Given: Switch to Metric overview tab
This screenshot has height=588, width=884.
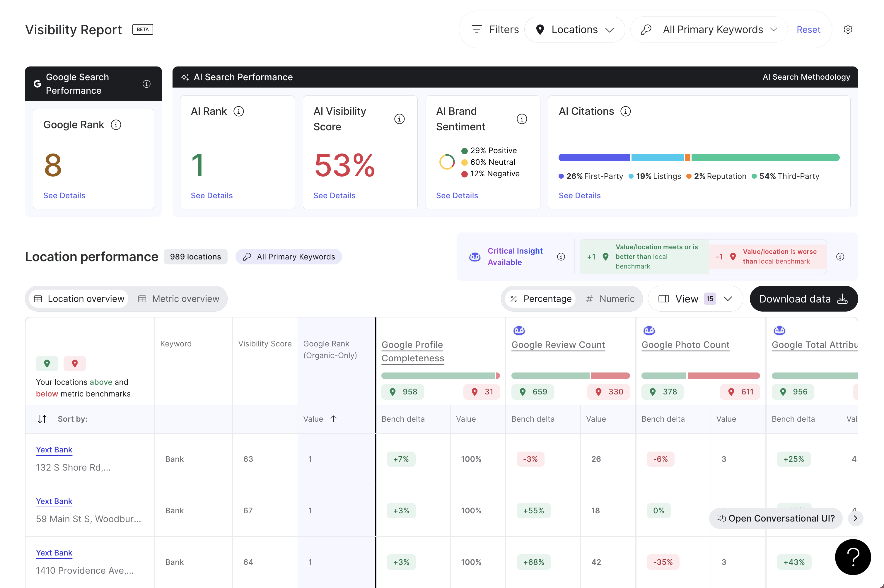Looking at the screenshot, I should 178,298.
